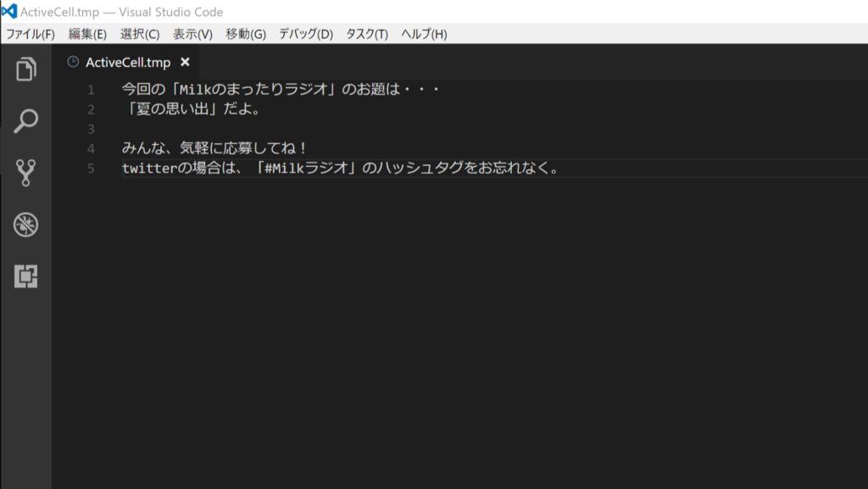Open the 編集(E) menu

point(87,34)
